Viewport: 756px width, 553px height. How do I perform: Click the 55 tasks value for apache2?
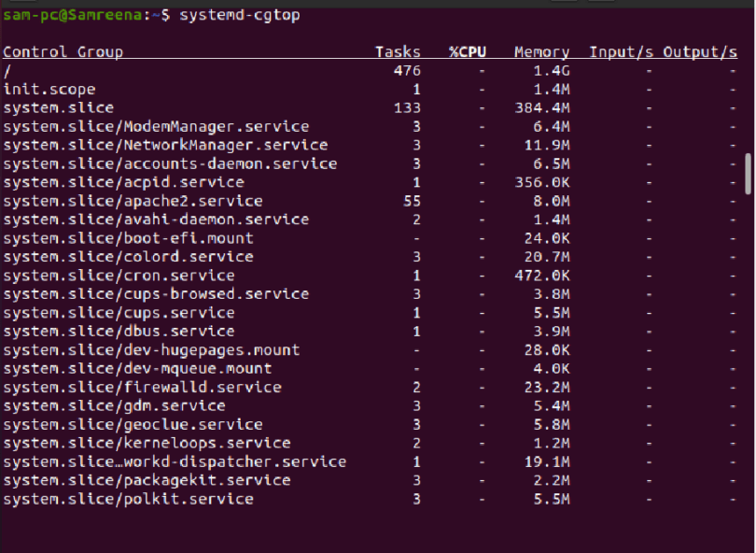click(412, 201)
